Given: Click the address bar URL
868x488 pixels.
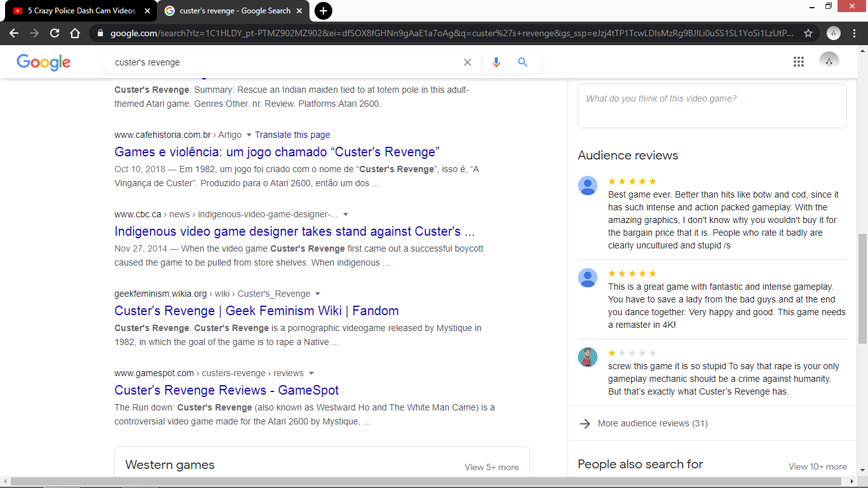Looking at the screenshot, I should 451,33.
